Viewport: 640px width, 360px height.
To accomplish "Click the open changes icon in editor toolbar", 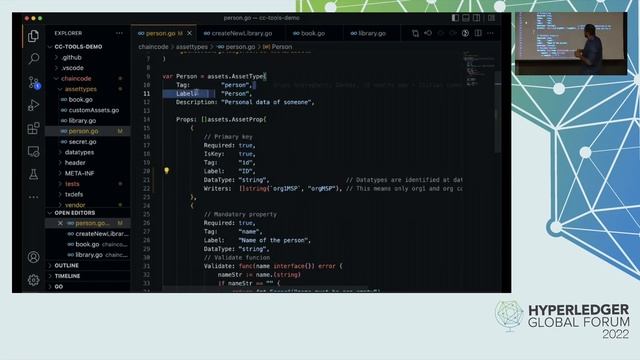I will (x=428, y=33).
